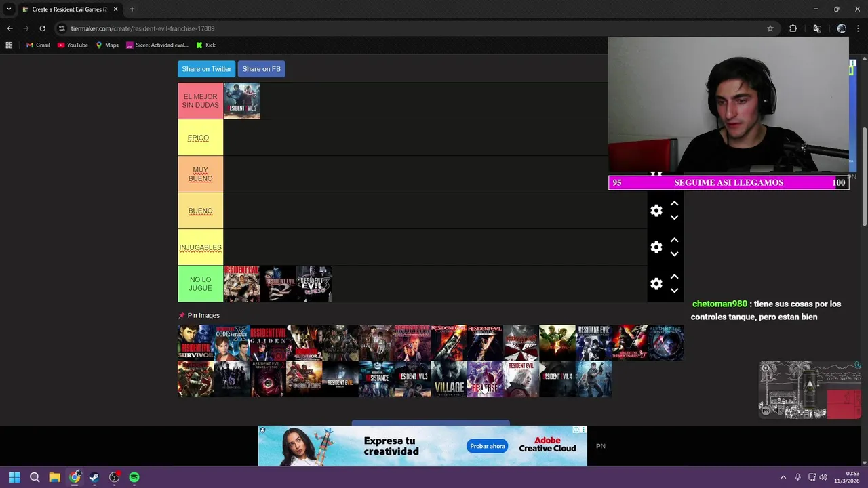Image resolution: width=868 pixels, height=488 pixels.
Task: Pick Resident Evil Resistance cover
Action: [x=376, y=379]
